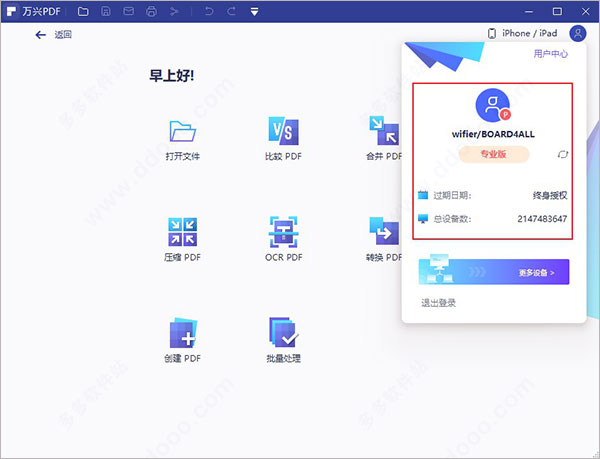This screenshot has height=459, width=600.
Task: Click the 打开文件 folder icon
Action: click(x=183, y=131)
